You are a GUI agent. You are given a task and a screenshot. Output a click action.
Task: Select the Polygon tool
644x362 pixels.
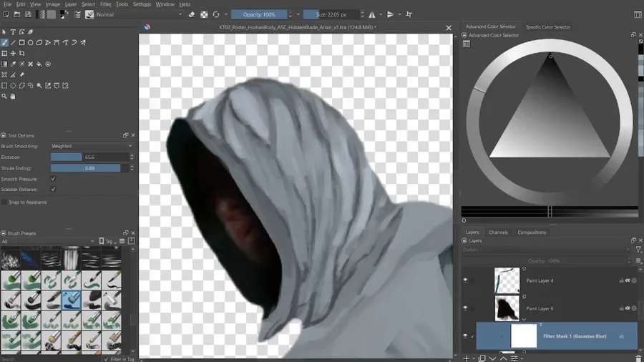click(x=39, y=42)
